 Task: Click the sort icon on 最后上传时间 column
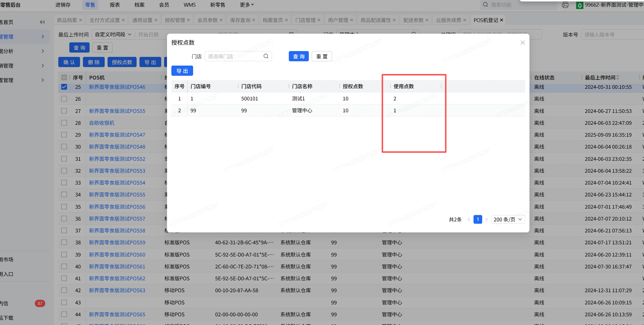click(x=618, y=77)
